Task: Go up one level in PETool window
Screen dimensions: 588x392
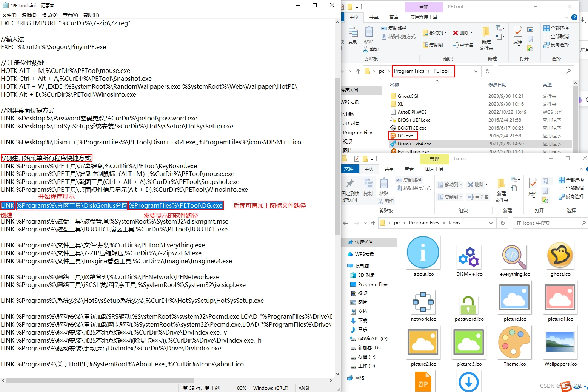Action: click(x=358, y=71)
